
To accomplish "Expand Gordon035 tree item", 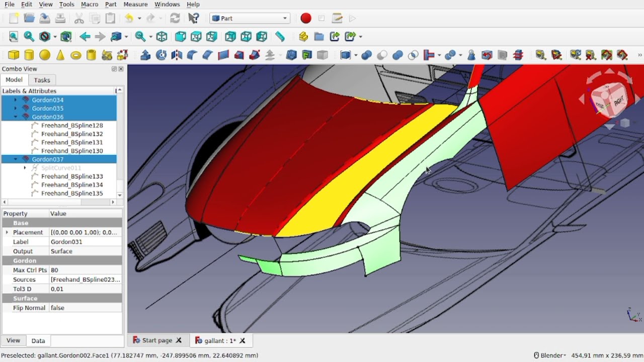I will point(15,108).
